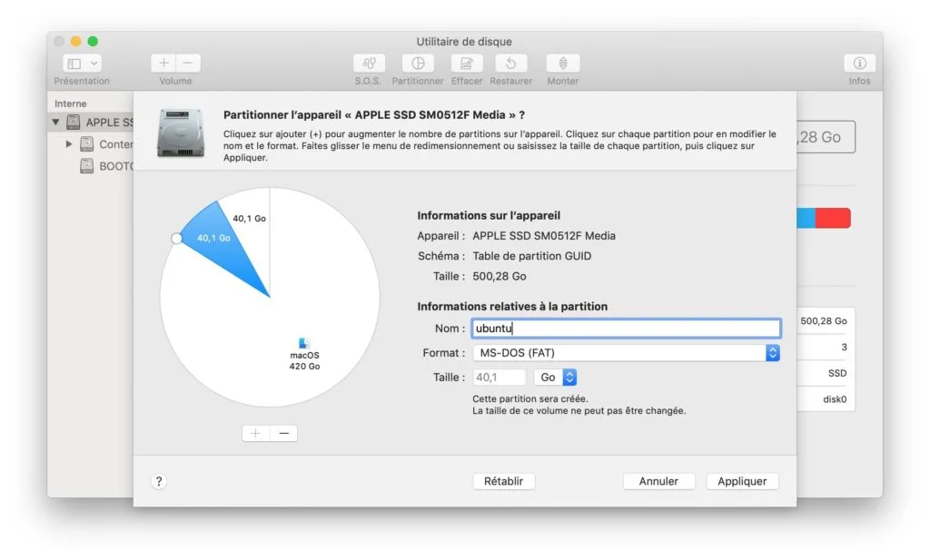The height and width of the screenshot is (560, 930).
Task: Click the hard drive icon in partition dialog
Action: tap(181, 133)
